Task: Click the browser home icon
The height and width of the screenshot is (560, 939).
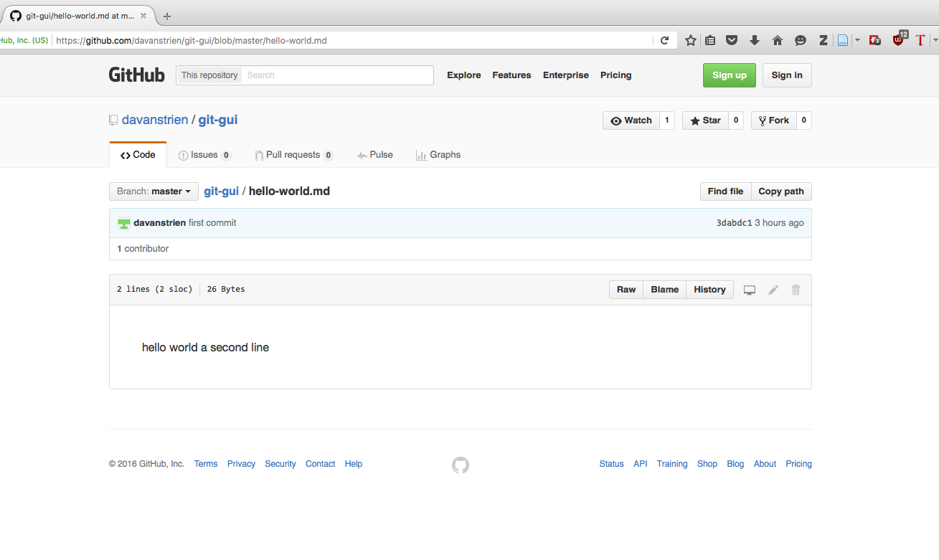Action: pyautogui.click(x=778, y=41)
